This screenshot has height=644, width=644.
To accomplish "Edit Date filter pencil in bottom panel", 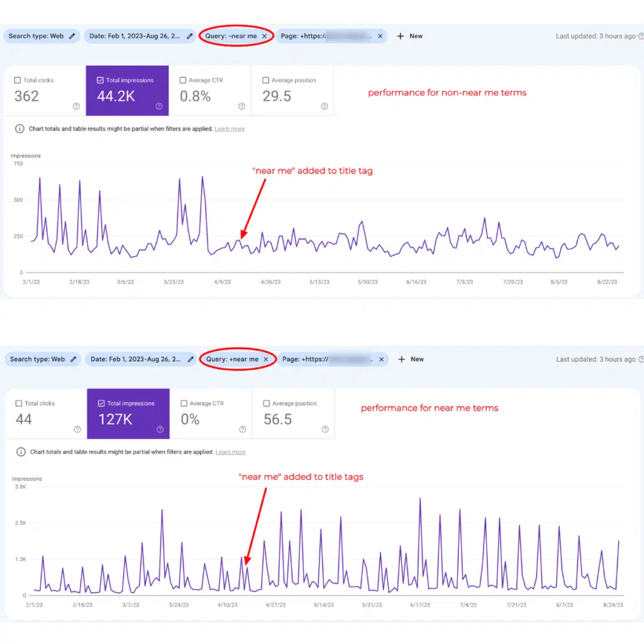I will click(x=191, y=359).
